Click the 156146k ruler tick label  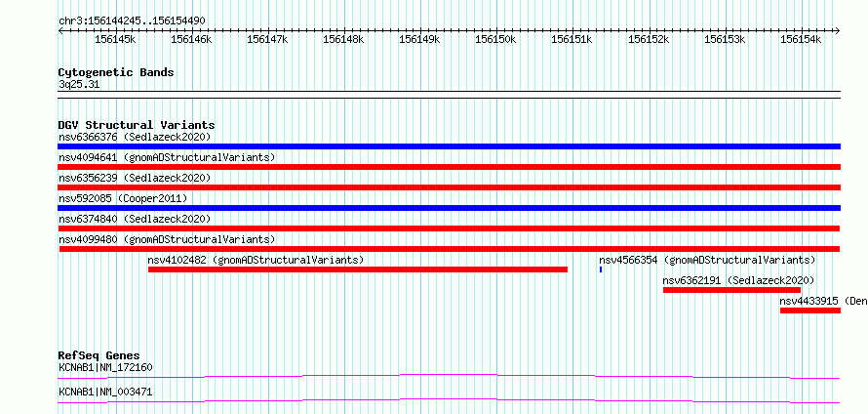191,39
